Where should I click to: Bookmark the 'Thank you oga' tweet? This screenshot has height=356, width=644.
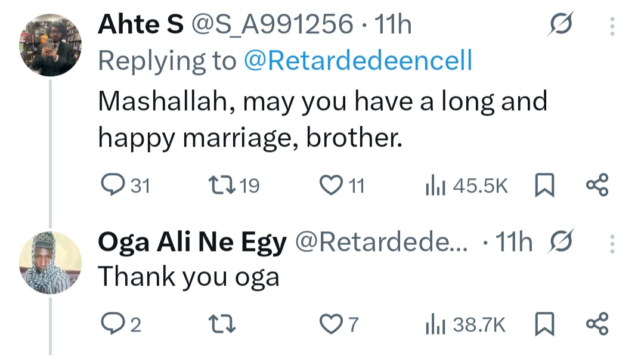tap(543, 325)
